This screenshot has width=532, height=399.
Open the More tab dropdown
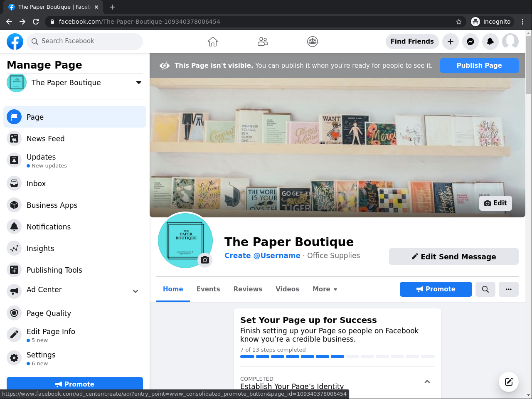325,289
